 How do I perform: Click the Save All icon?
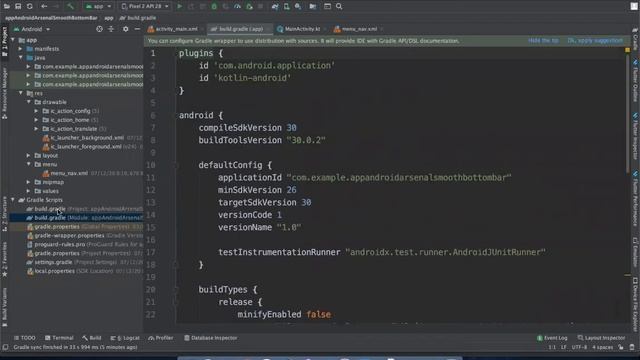pos(18,7)
